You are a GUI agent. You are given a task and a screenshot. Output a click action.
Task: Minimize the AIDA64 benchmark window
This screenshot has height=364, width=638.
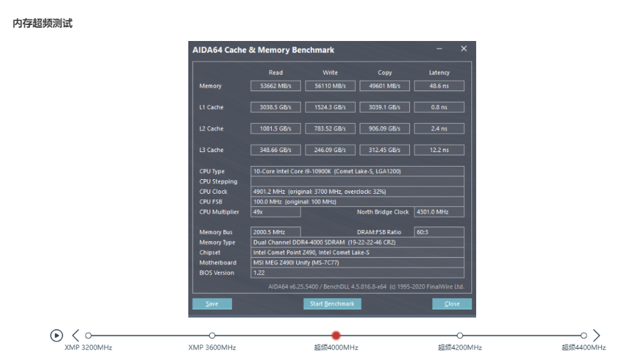[439, 49]
